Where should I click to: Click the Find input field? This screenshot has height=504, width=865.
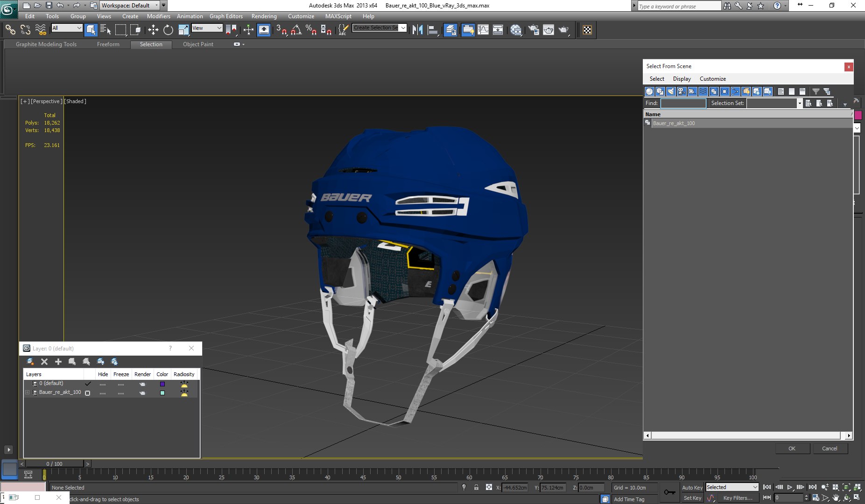pyautogui.click(x=683, y=103)
